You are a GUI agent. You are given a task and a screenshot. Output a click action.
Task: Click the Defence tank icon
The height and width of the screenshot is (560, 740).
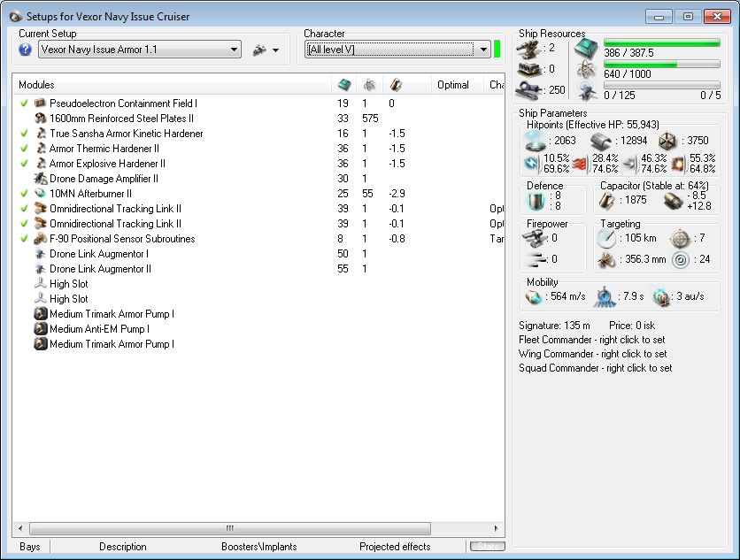[x=536, y=201]
